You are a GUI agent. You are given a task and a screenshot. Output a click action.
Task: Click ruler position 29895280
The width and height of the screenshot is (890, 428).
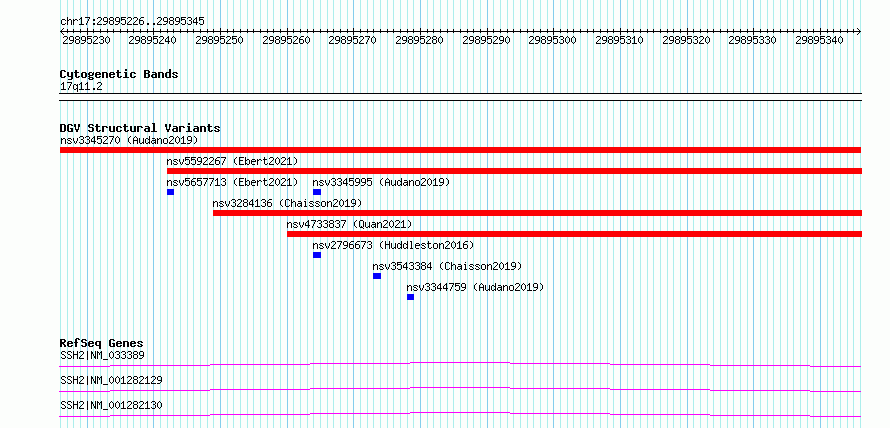420,40
